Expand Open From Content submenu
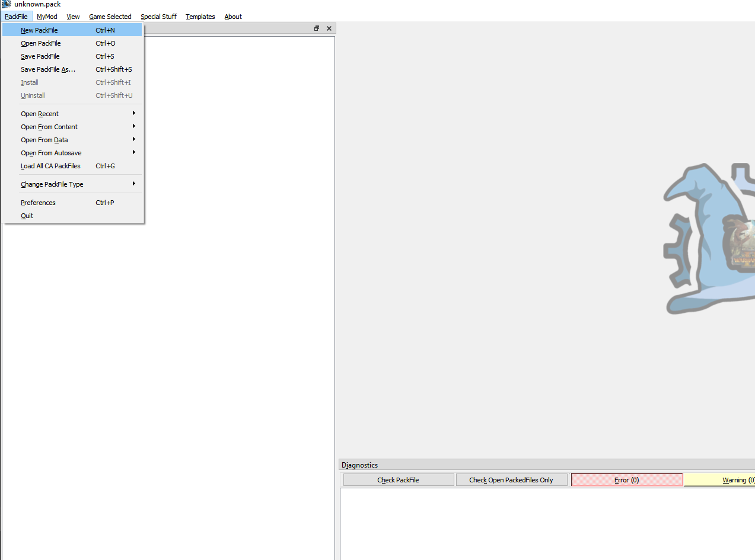The width and height of the screenshot is (755, 560). (x=72, y=127)
